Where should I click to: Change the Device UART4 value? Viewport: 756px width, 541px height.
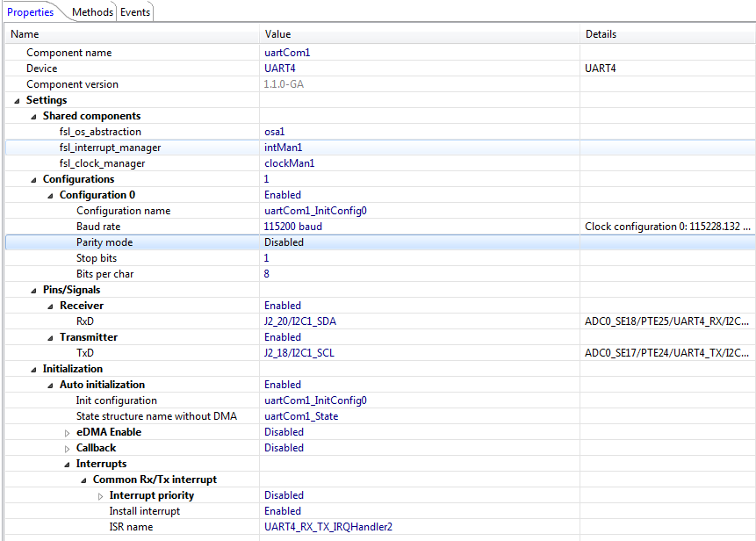(279, 69)
